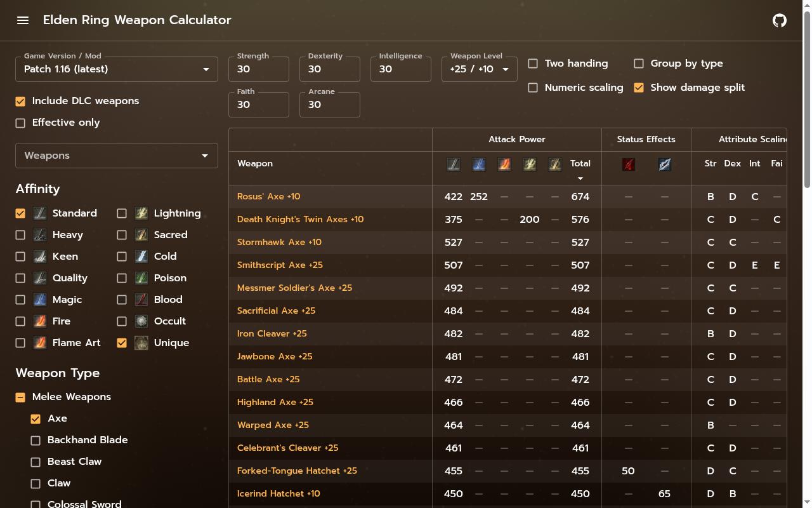Sort by fire damage column icon
This screenshot has height=508, width=812.
pos(504,164)
